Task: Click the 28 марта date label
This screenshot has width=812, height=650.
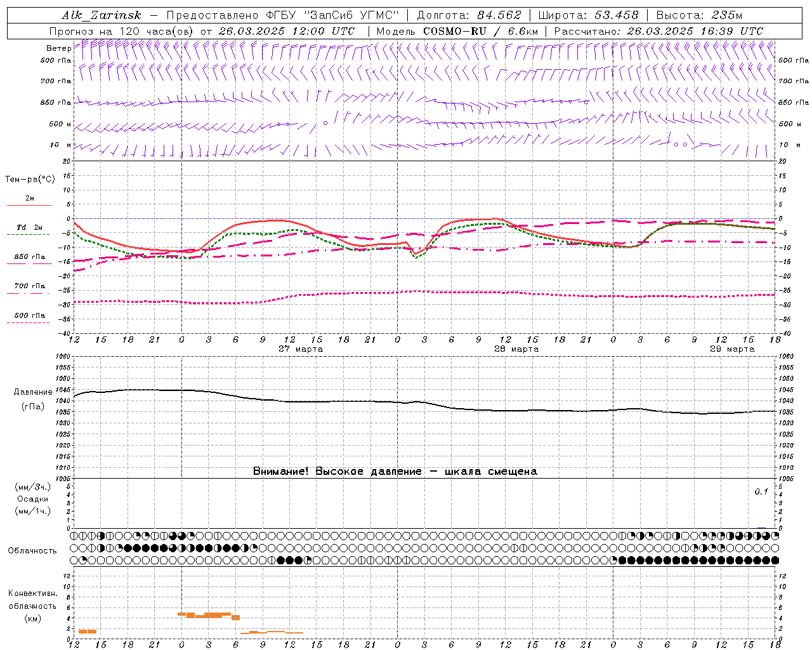Action: click(516, 349)
